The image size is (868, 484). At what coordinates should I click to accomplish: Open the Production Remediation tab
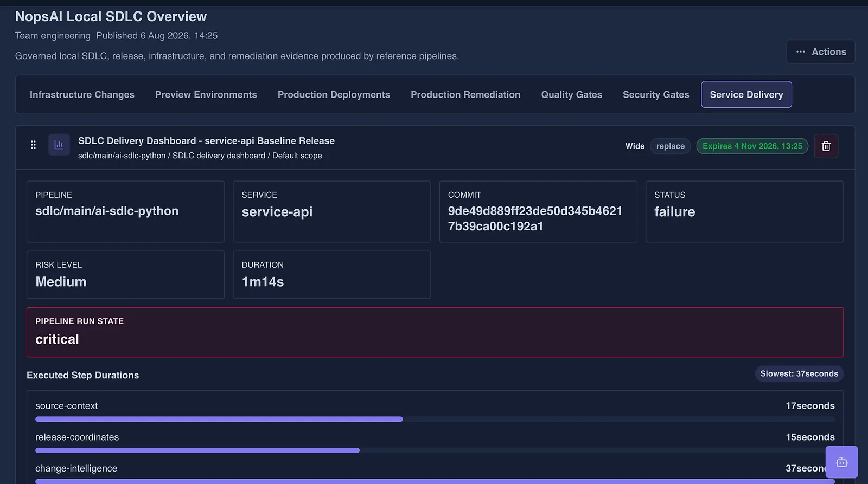(465, 94)
